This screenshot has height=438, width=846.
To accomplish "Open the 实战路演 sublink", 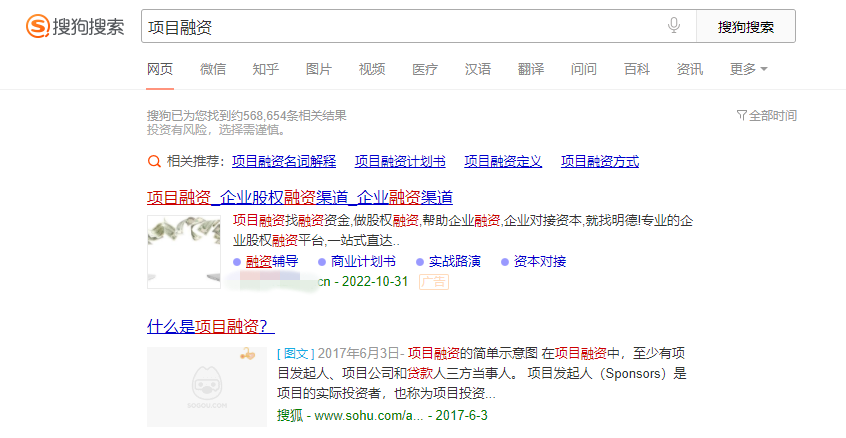I will pos(454,262).
